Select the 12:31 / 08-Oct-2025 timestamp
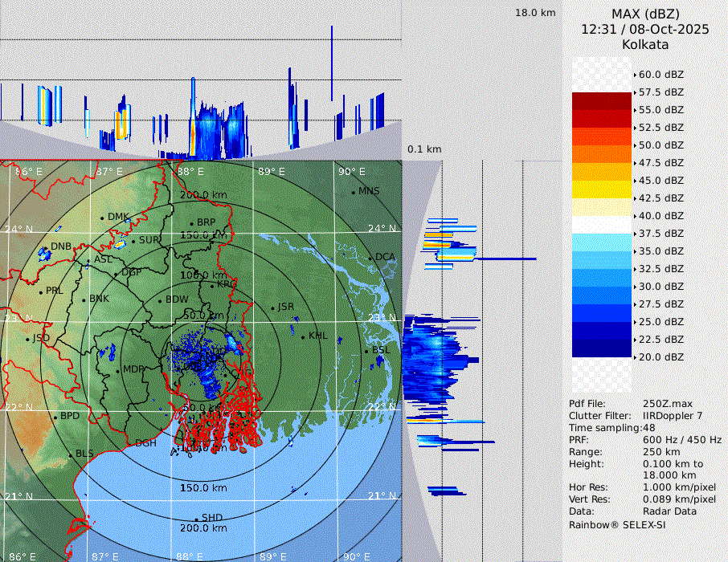This screenshot has height=562, width=728. tap(645, 29)
